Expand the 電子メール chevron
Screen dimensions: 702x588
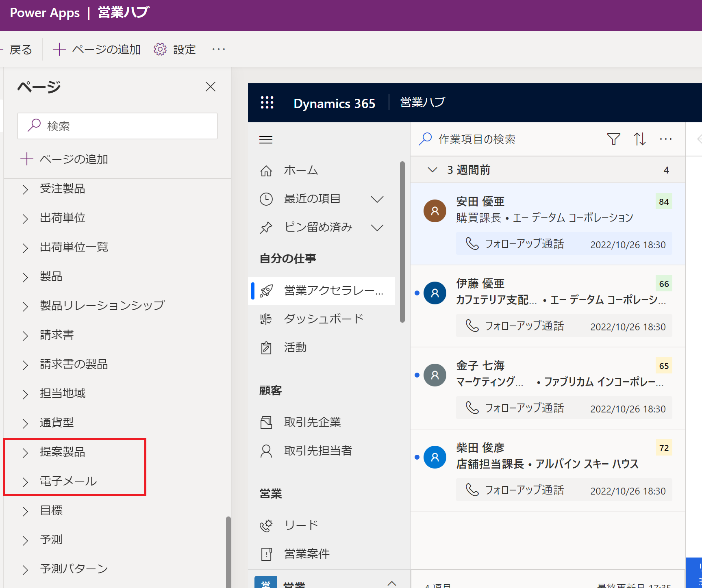pyautogui.click(x=25, y=482)
